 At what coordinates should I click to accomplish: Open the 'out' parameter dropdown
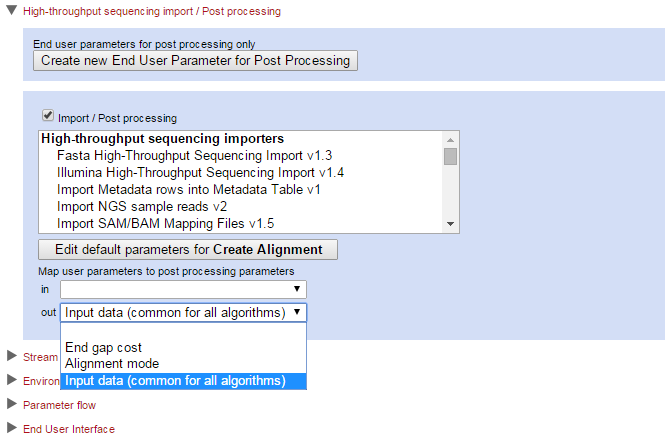tap(183, 312)
